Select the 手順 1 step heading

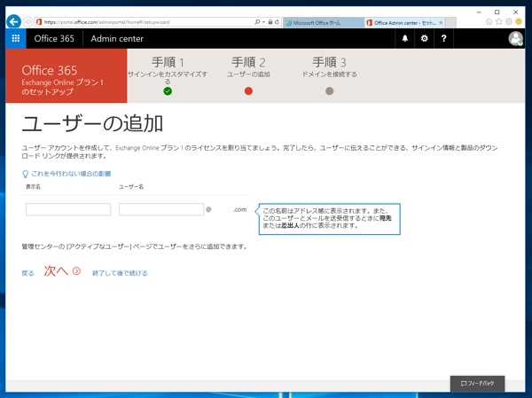(x=168, y=62)
